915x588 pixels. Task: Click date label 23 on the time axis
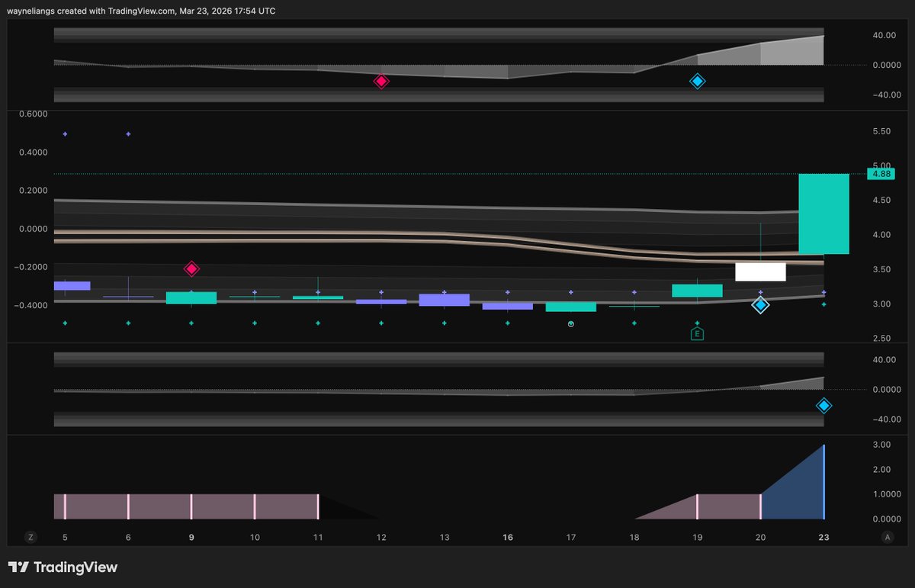pyautogui.click(x=823, y=537)
